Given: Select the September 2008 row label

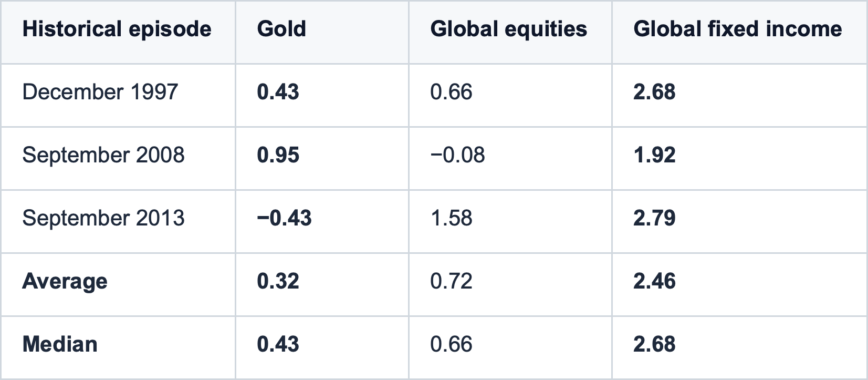Looking at the screenshot, I should pyautogui.click(x=103, y=155).
